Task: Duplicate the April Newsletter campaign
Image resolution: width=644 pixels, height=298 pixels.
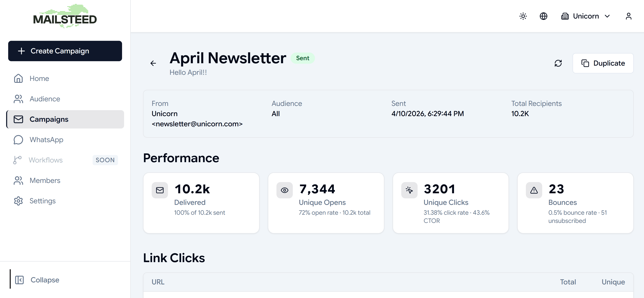Action: pos(603,63)
